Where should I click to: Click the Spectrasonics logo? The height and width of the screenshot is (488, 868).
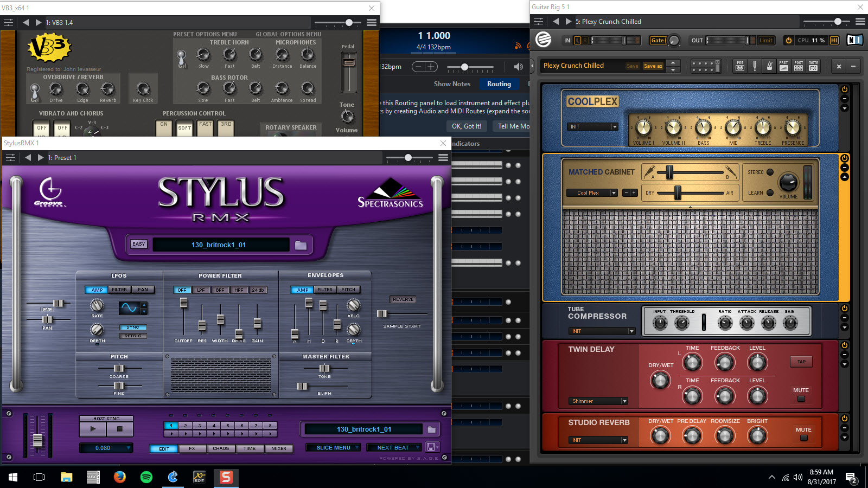tap(390, 194)
